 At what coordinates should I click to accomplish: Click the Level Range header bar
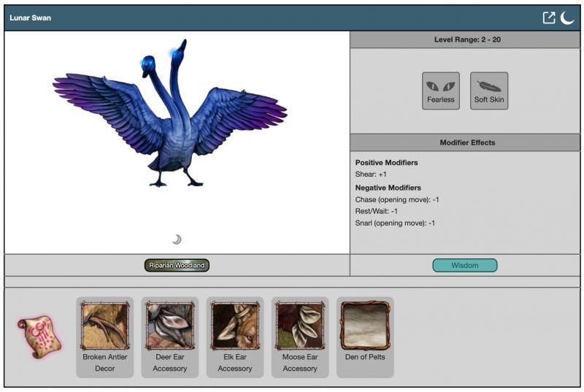coord(466,39)
